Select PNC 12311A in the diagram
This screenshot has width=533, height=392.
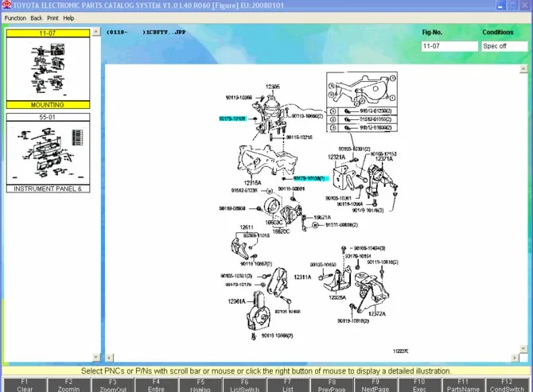302,278
